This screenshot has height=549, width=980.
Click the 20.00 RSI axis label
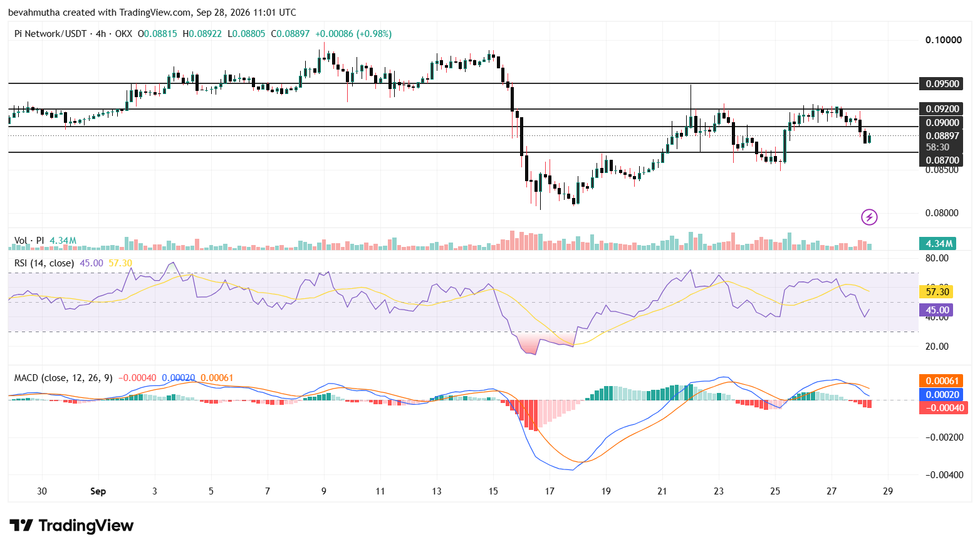937,347
